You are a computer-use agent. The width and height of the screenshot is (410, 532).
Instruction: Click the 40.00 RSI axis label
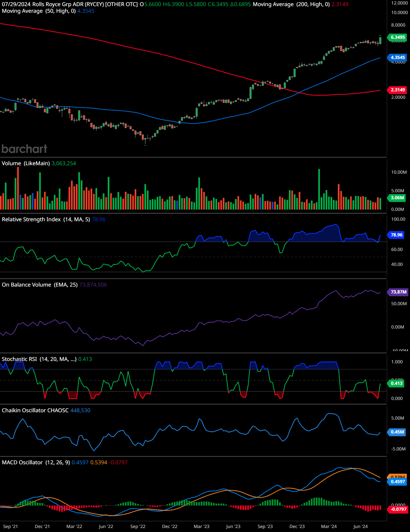397,264
